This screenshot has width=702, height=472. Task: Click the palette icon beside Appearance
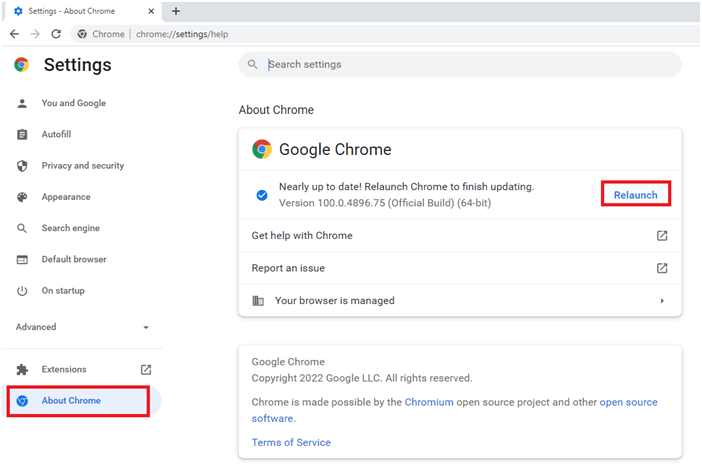coord(22,197)
